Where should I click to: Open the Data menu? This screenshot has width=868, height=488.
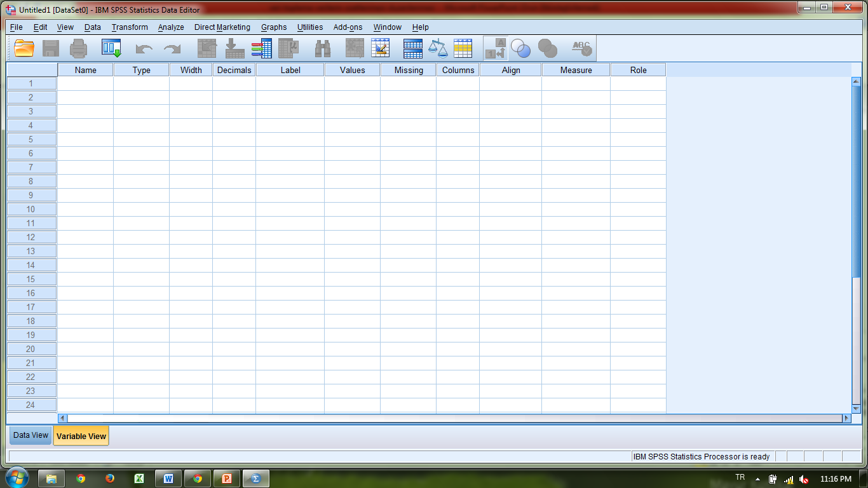tap(93, 27)
